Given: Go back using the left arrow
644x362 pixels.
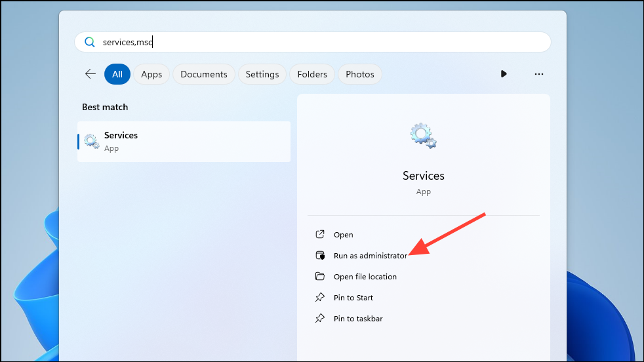Looking at the screenshot, I should tap(91, 74).
